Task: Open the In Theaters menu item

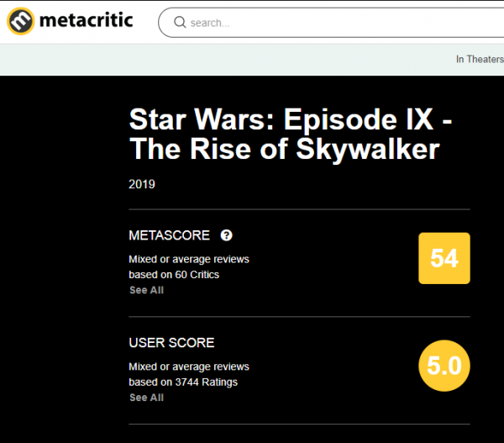Action: [479, 59]
